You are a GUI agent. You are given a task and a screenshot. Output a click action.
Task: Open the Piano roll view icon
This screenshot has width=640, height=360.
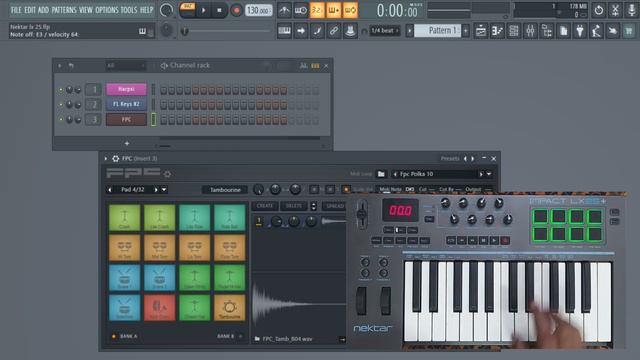pos(497,31)
